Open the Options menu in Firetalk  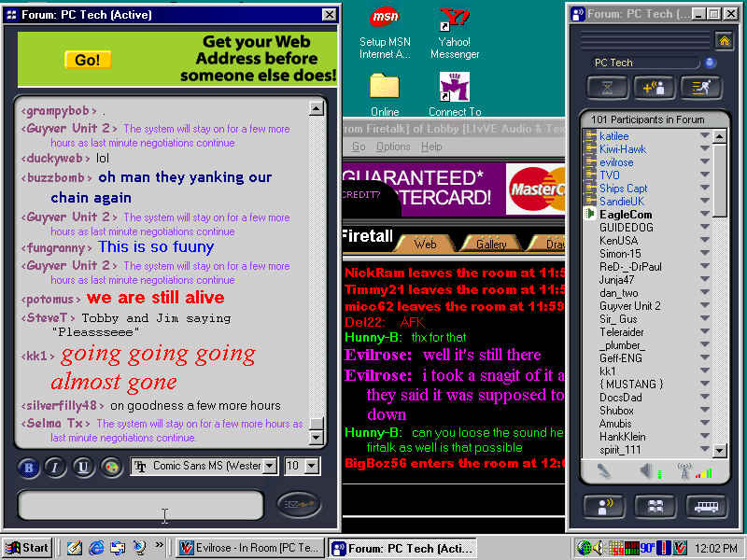[x=393, y=147]
